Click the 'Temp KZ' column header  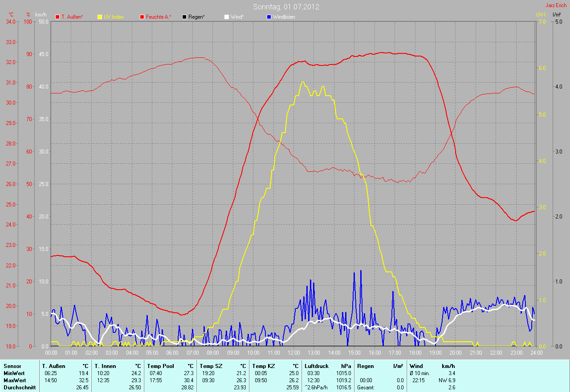click(264, 366)
